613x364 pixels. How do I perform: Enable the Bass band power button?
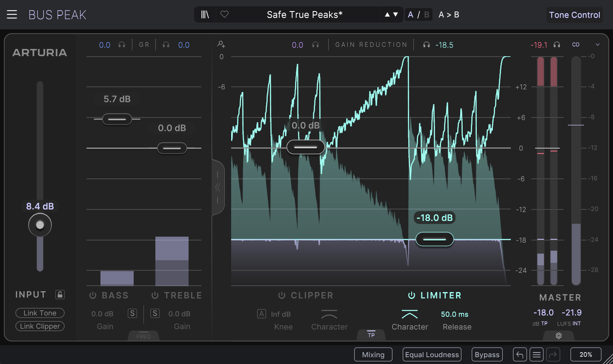93,295
